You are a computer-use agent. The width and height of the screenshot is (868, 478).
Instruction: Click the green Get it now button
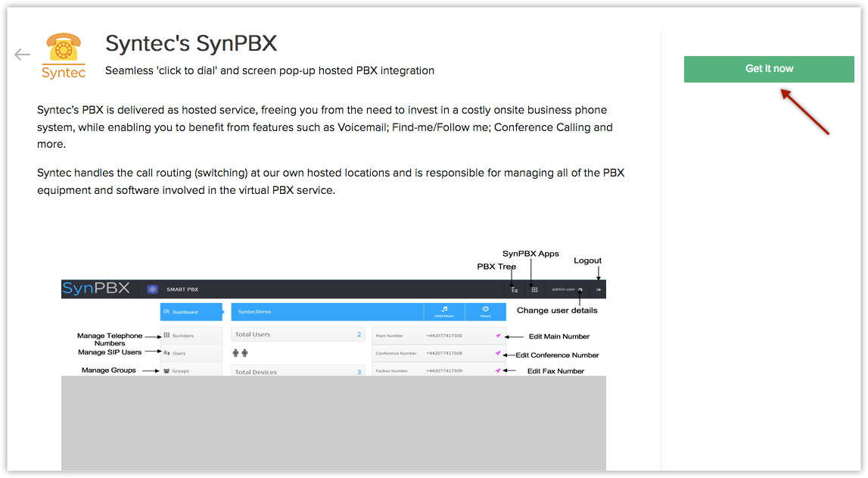[769, 69]
